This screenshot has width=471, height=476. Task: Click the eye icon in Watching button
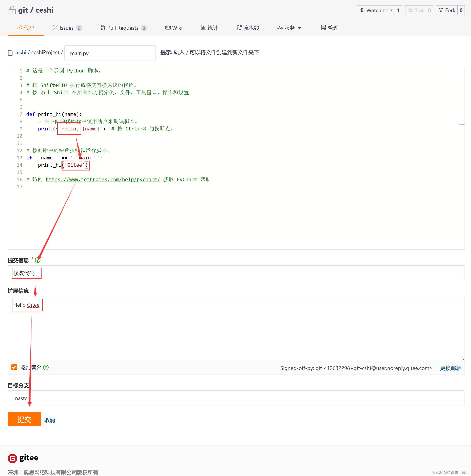pos(362,10)
